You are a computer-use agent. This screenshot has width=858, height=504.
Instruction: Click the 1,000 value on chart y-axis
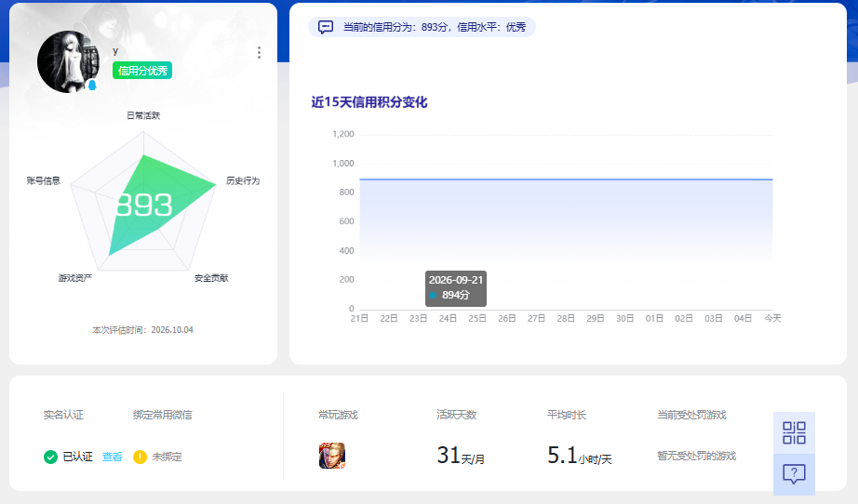tap(343, 163)
